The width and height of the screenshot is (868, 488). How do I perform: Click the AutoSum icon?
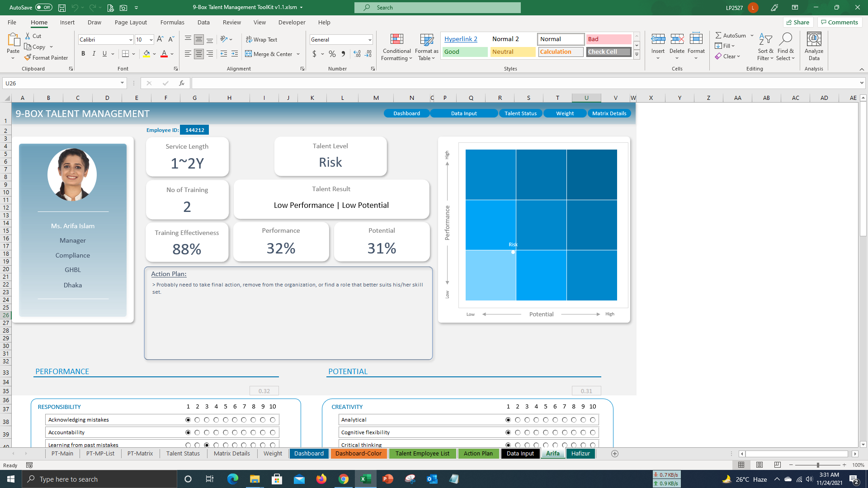pos(719,35)
